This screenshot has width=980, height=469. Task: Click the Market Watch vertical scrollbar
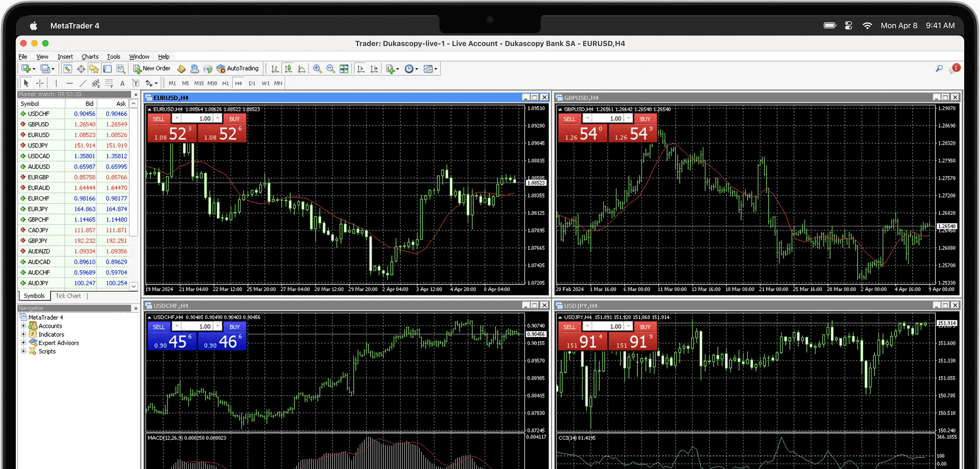(x=134, y=172)
